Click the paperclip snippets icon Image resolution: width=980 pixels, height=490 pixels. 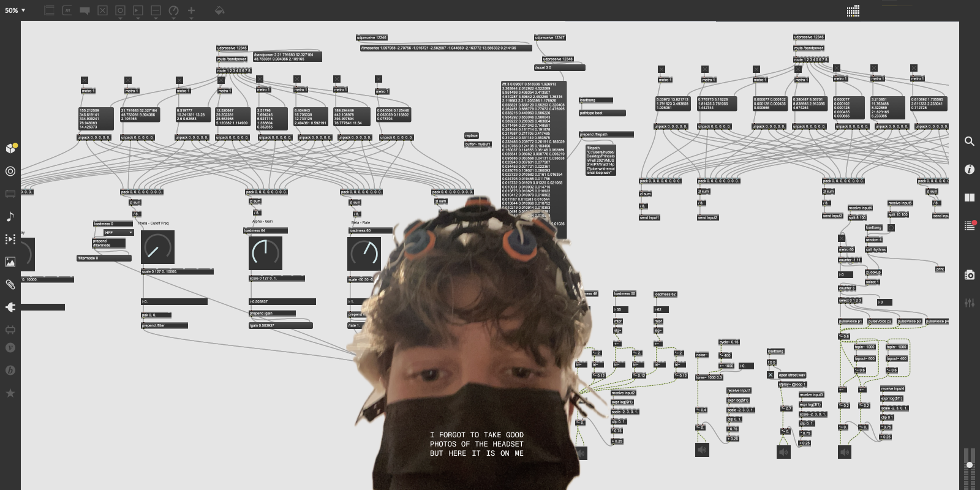tap(10, 284)
